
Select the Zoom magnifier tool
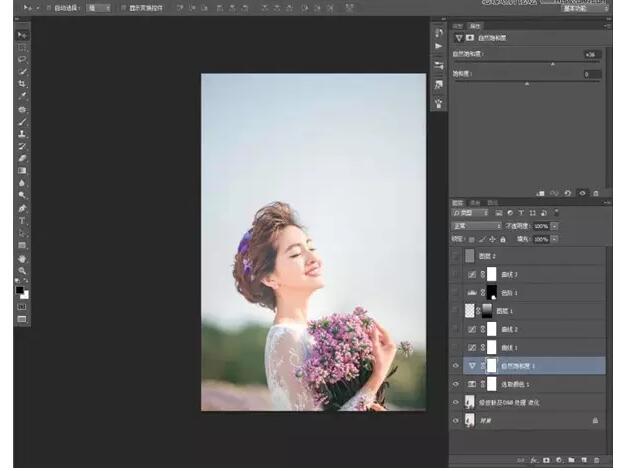[x=22, y=270]
